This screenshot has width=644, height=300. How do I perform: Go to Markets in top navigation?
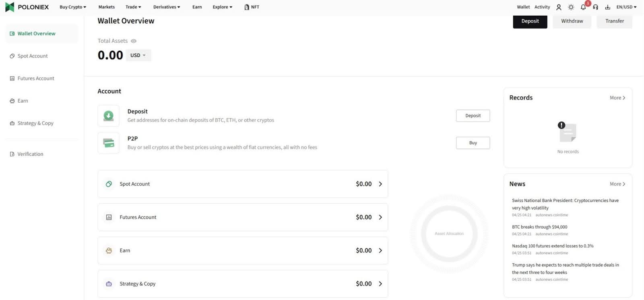coord(107,7)
